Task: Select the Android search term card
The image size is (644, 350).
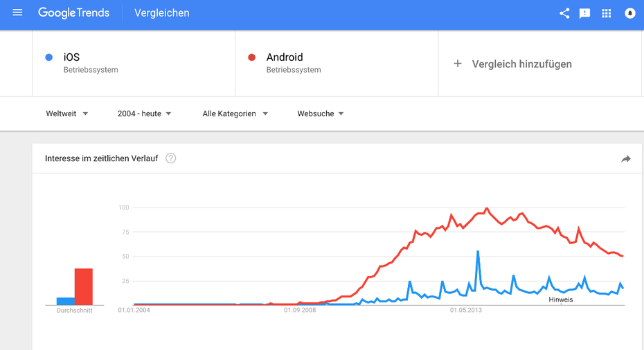Action: pos(337,63)
